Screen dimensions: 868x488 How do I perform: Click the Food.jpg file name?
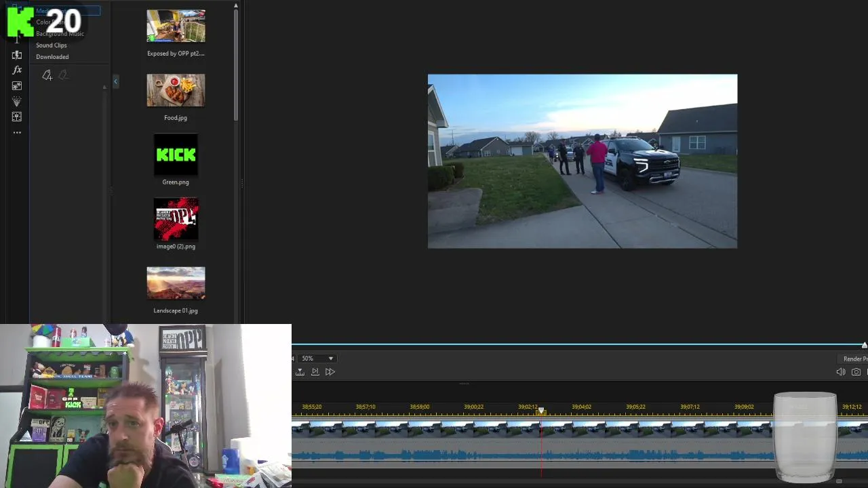(x=176, y=118)
